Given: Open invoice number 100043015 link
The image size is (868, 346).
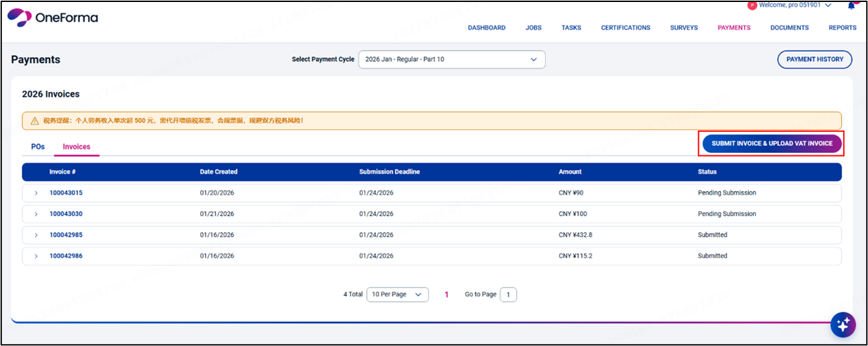Looking at the screenshot, I should pyautogui.click(x=66, y=193).
